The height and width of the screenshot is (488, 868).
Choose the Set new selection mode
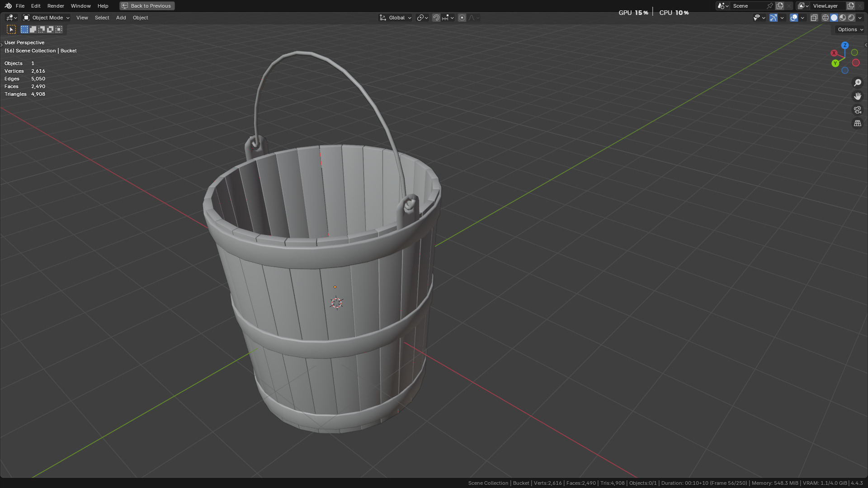(24, 29)
